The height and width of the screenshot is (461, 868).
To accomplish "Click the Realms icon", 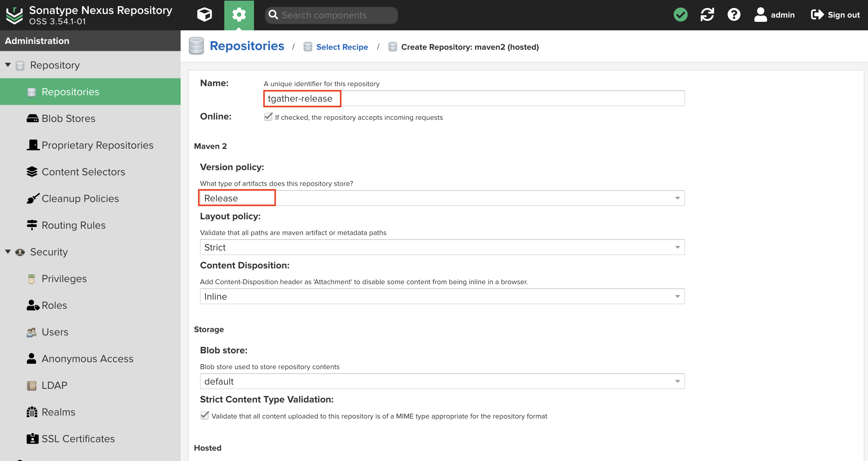I will tap(32, 412).
